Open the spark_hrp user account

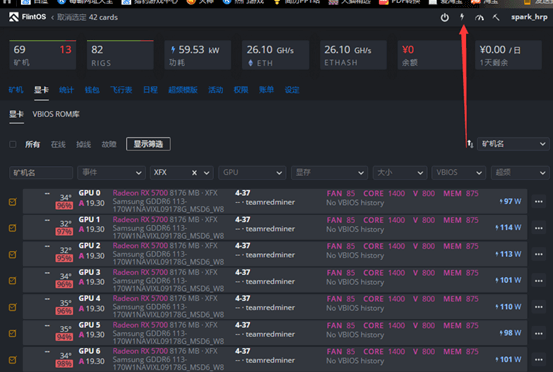(529, 17)
